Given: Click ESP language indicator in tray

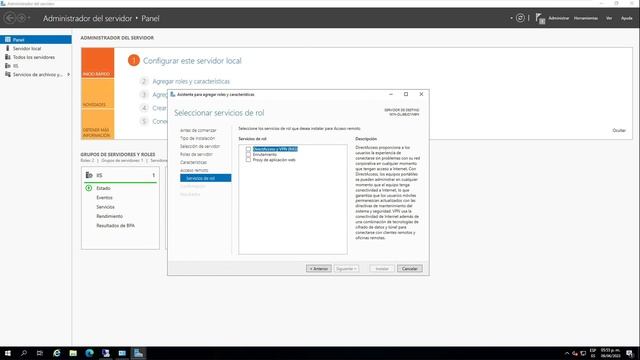Looking at the screenshot, I should pyautogui.click(x=593, y=353).
